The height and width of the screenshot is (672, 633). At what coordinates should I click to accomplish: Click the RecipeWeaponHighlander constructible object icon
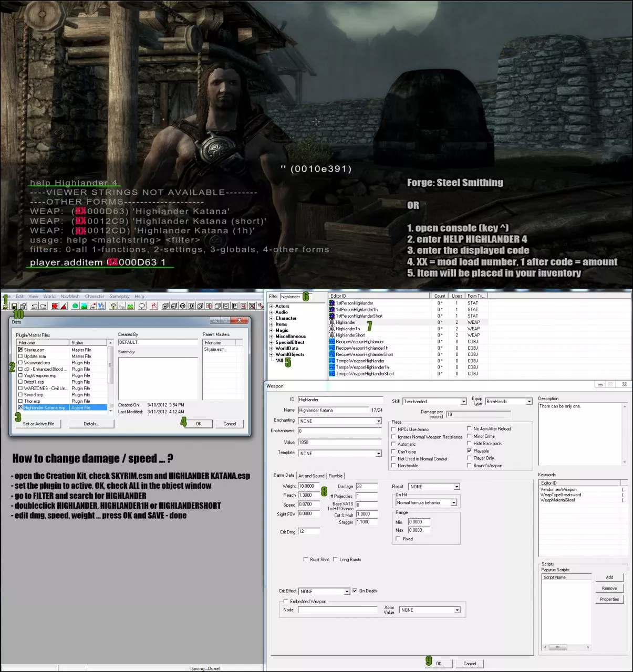pyautogui.click(x=332, y=342)
